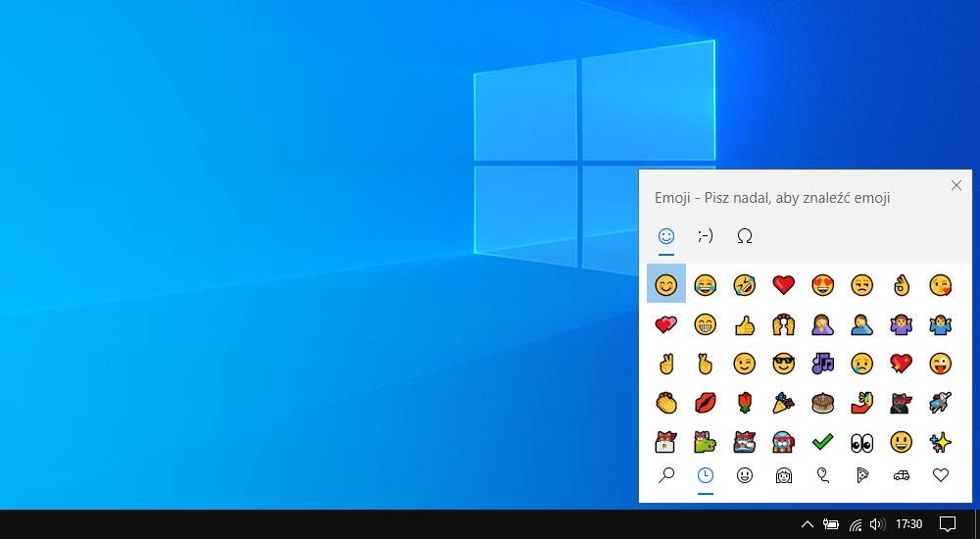Insert the purple musical notes emoji
The image size is (980, 539).
822,364
